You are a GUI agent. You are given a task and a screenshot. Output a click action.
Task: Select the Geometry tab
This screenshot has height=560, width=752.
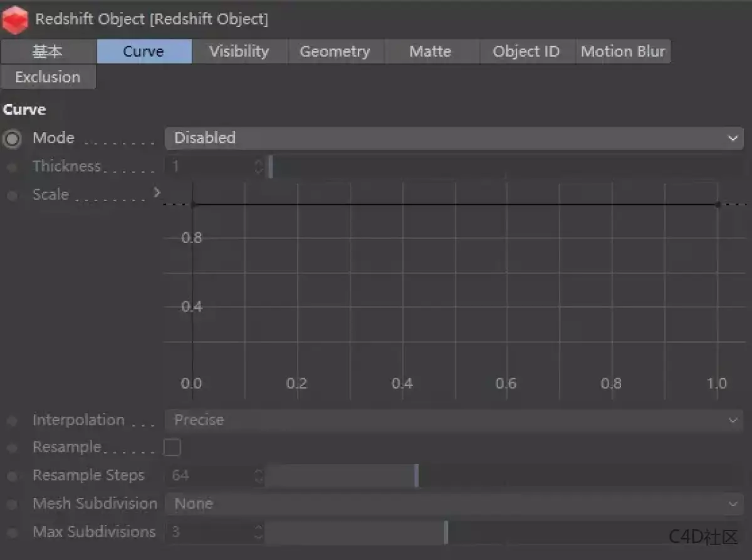pos(335,51)
